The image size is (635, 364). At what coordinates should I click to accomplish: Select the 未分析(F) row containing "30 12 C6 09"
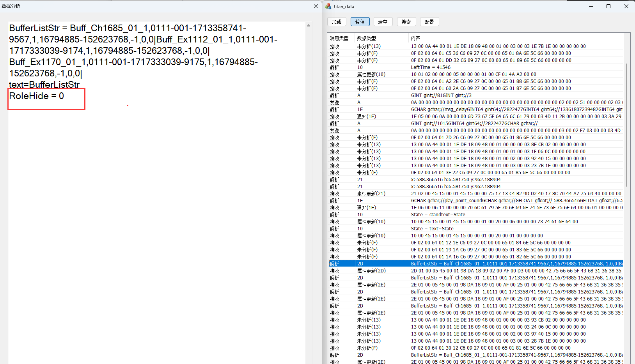(x=476, y=348)
